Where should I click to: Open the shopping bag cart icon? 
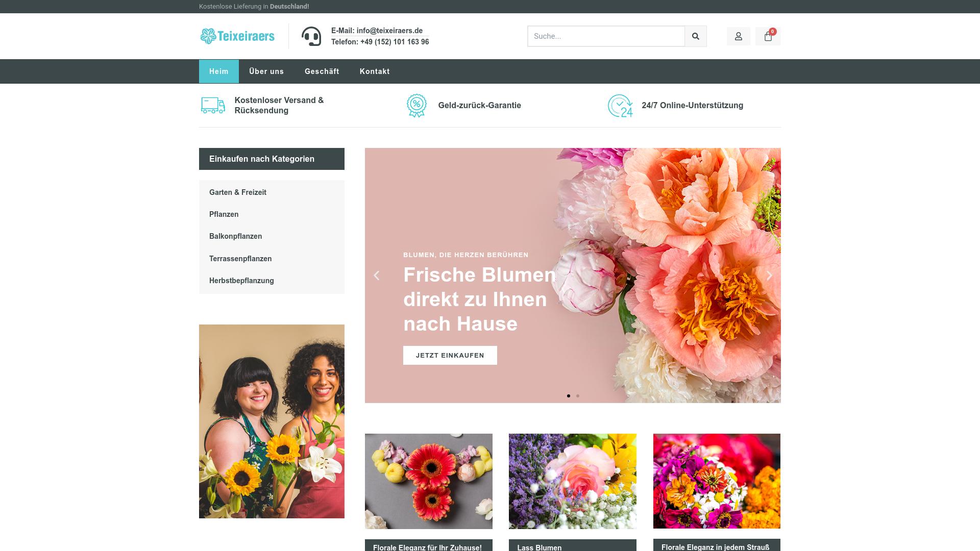[x=768, y=36]
